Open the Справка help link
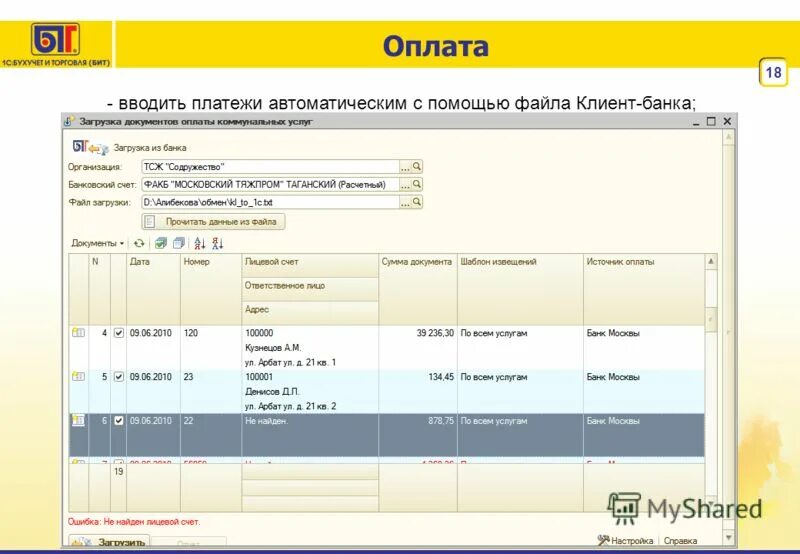The height and width of the screenshot is (554, 800). coord(680,540)
